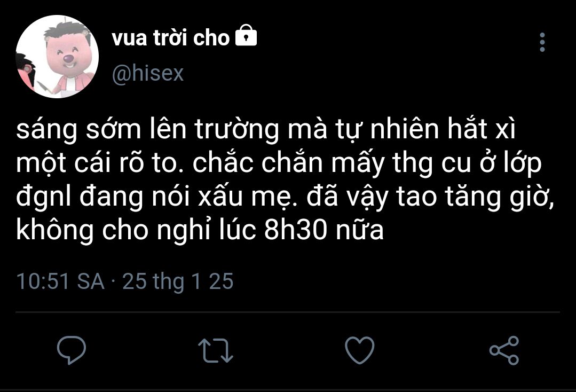Open the reply composer via speech bubble icon

coord(72,350)
